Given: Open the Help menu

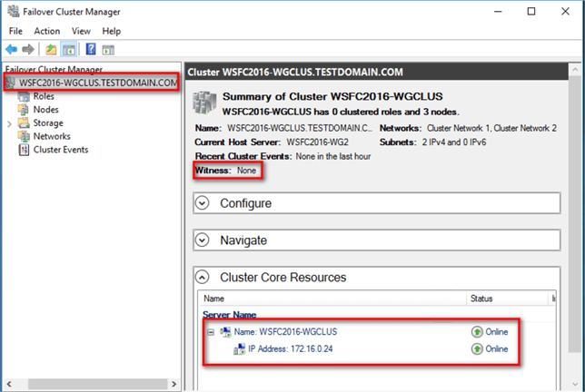Looking at the screenshot, I should (x=112, y=31).
